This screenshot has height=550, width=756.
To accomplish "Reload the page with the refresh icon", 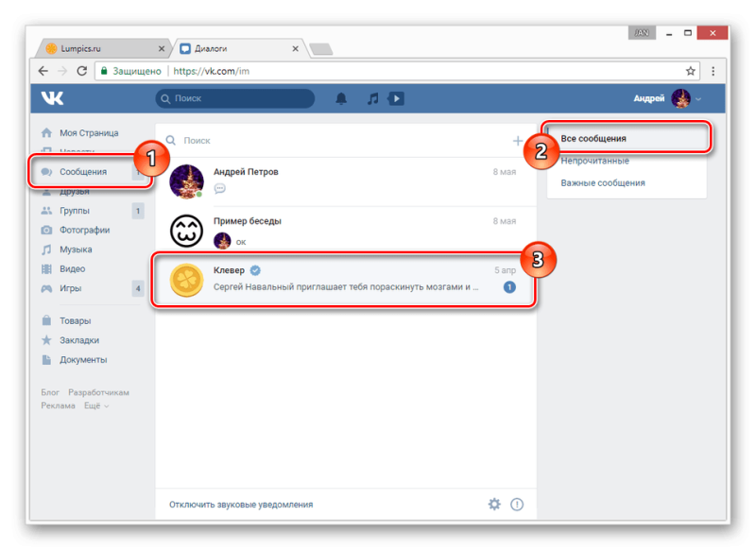I will [82, 71].
